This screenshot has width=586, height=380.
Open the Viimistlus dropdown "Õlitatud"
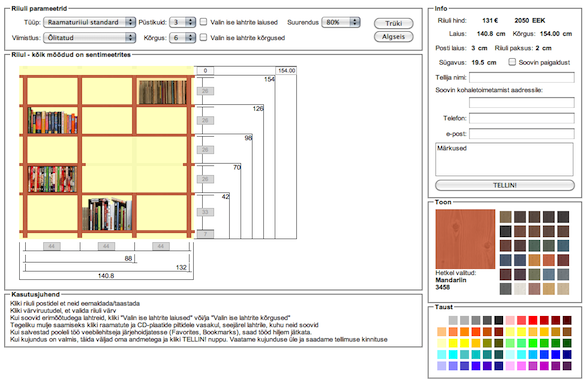point(89,38)
